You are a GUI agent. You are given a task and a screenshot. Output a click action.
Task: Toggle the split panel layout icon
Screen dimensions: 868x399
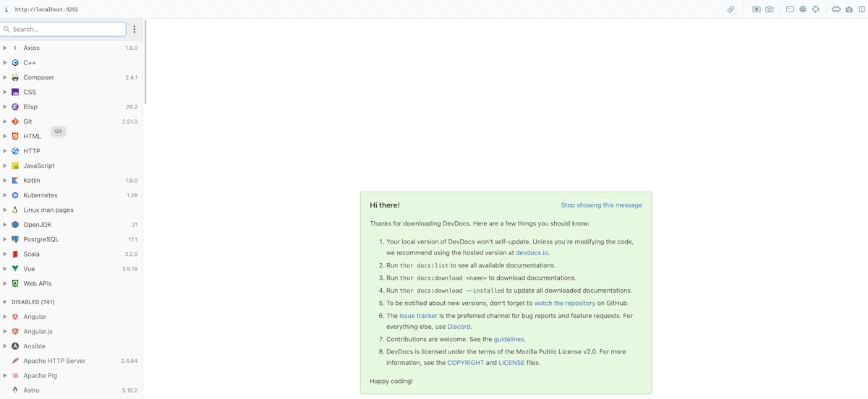click(861, 9)
